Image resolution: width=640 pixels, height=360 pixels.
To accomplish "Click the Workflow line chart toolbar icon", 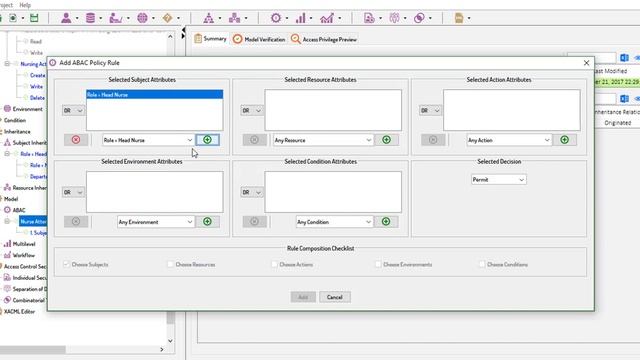I will point(327,18).
